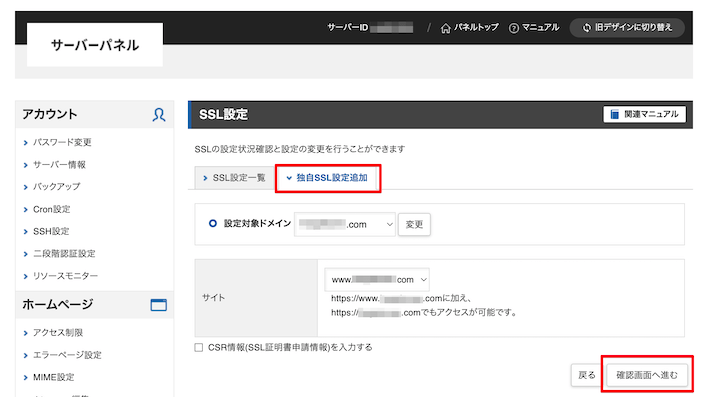
Task: Click the 確認画面へ進む button
Action: [x=647, y=375]
